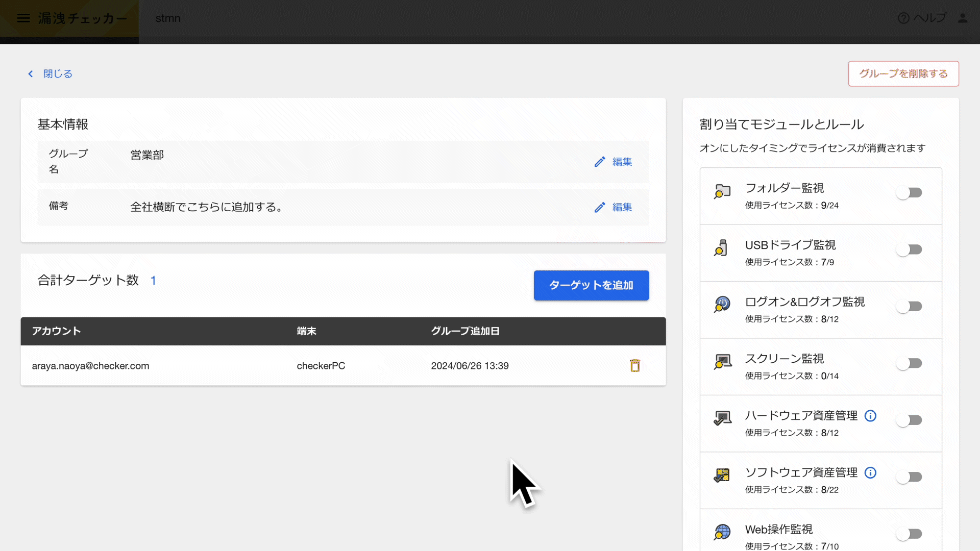Click the ログオン&ログオフ監視 module icon
Image resolution: width=980 pixels, height=551 pixels.
click(x=722, y=305)
